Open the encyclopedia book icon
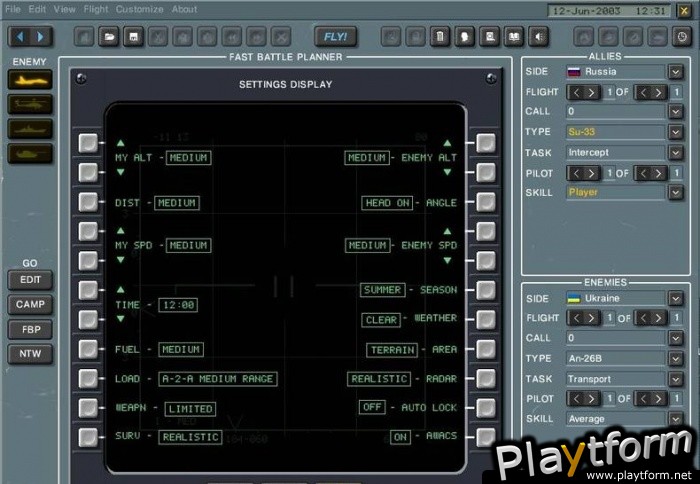 pos(514,37)
